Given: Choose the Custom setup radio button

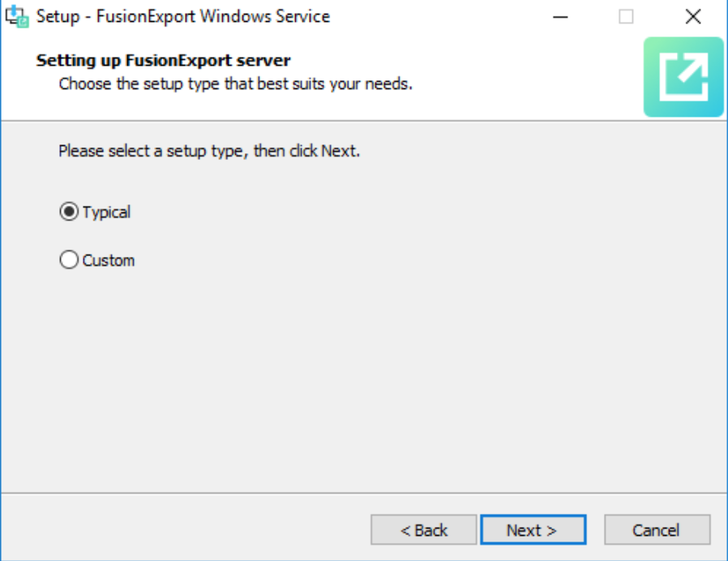Looking at the screenshot, I should [x=70, y=260].
